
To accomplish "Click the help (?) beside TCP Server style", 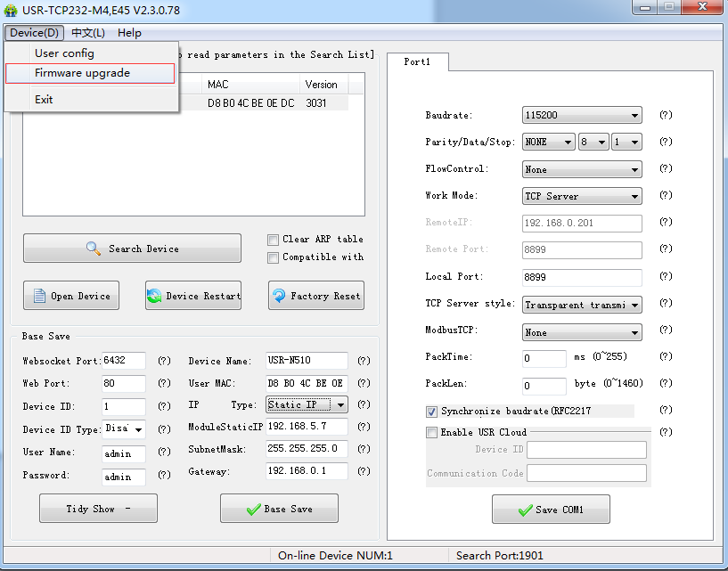I will pyautogui.click(x=666, y=303).
